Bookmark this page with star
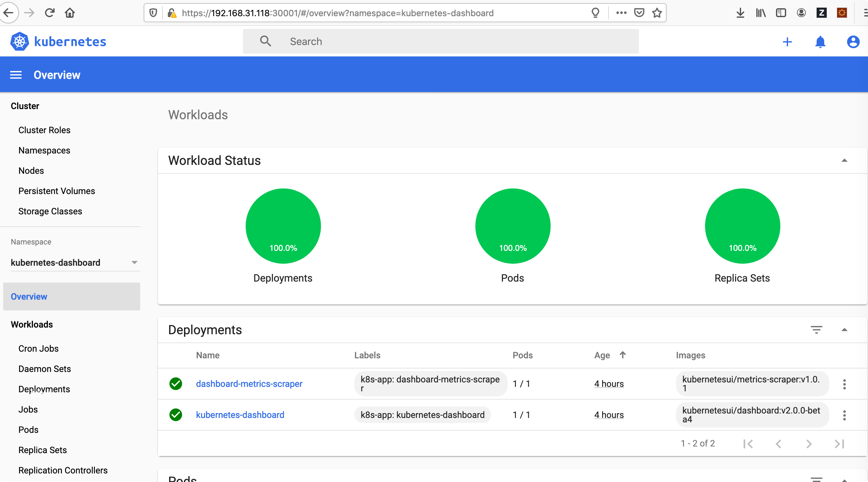 (657, 13)
